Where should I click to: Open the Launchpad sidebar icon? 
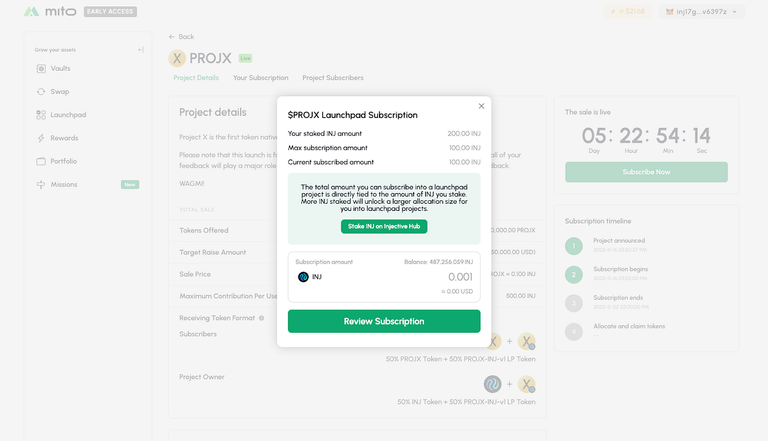pyautogui.click(x=41, y=115)
